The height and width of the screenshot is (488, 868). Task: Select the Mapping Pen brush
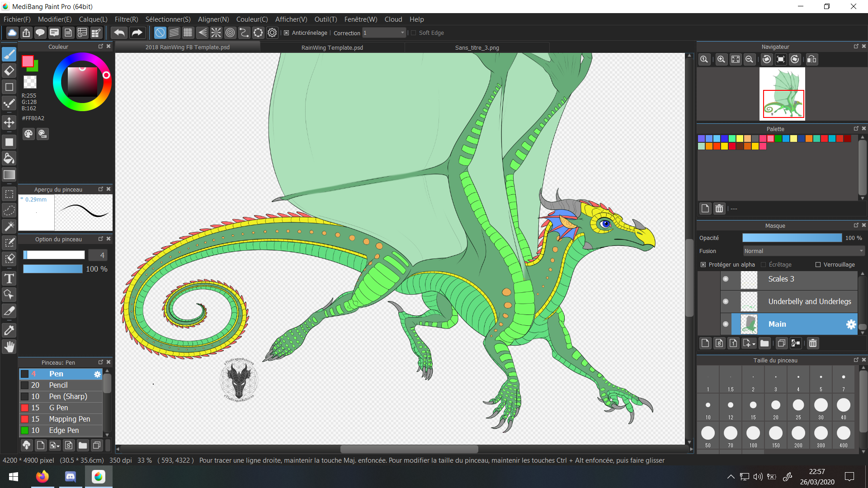[x=69, y=419]
